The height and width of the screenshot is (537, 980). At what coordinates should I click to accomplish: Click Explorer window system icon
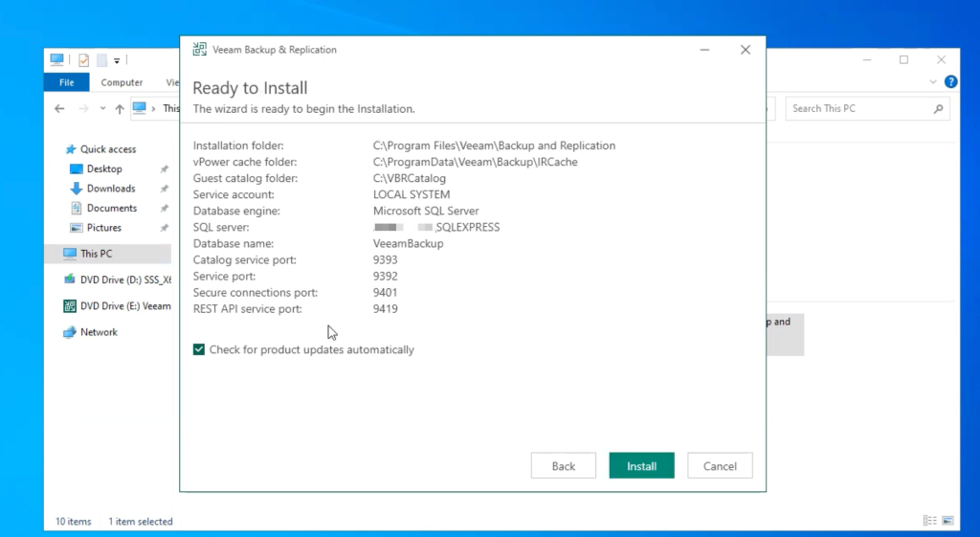pos(56,59)
